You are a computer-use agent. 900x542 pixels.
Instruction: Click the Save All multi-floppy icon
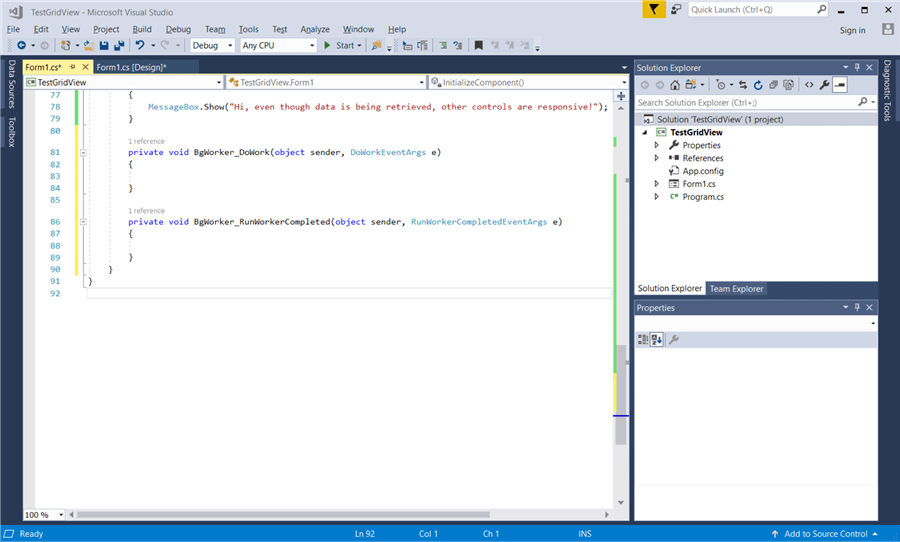point(119,45)
